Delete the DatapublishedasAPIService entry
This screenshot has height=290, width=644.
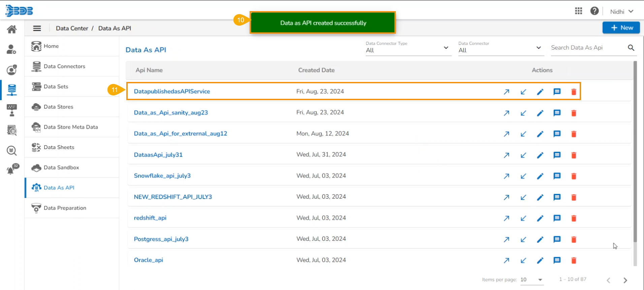coord(574,92)
